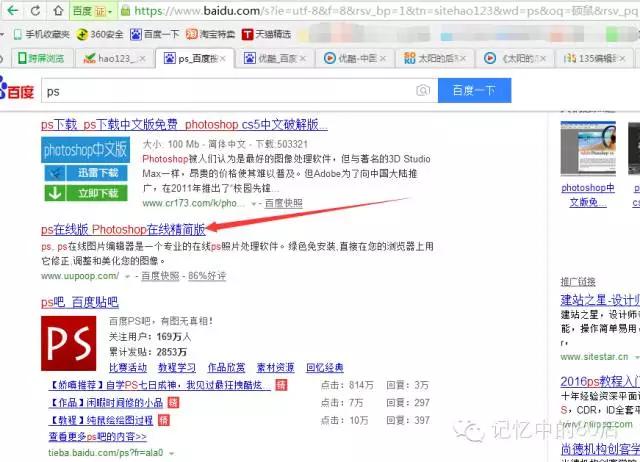Open 天猫精选 bookmark
The width and height of the screenshot is (640, 462).
(x=266, y=35)
